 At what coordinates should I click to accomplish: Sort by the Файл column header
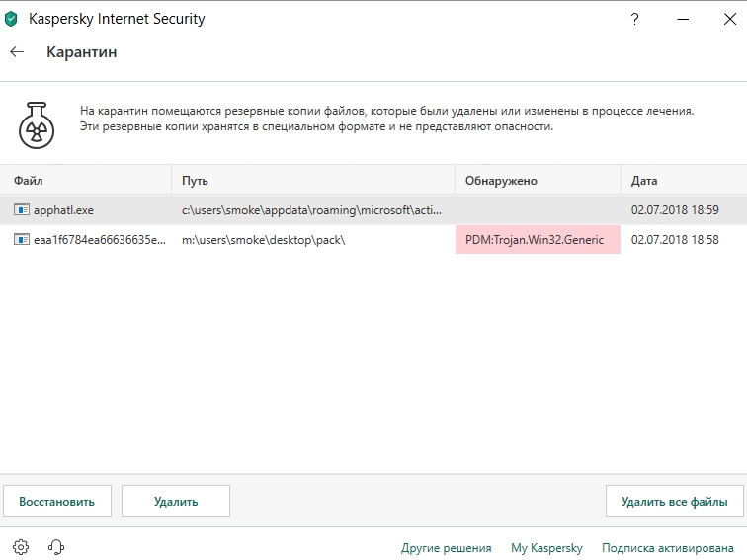point(29,181)
